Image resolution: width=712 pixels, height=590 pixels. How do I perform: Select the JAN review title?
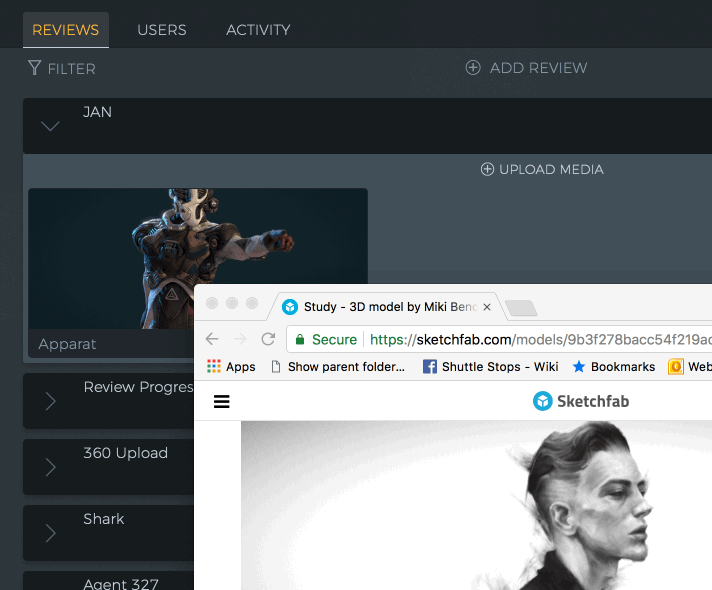[x=97, y=112]
